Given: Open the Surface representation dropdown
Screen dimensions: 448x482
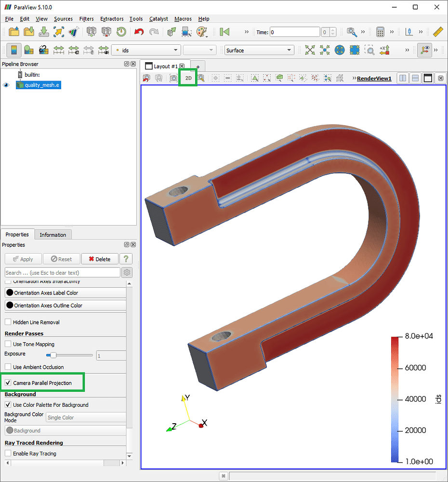Looking at the screenshot, I should click(x=259, y=50).
